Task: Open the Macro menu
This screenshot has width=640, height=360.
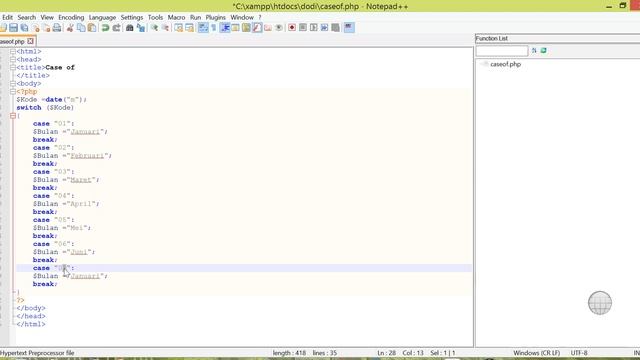Action: (176, 17)
